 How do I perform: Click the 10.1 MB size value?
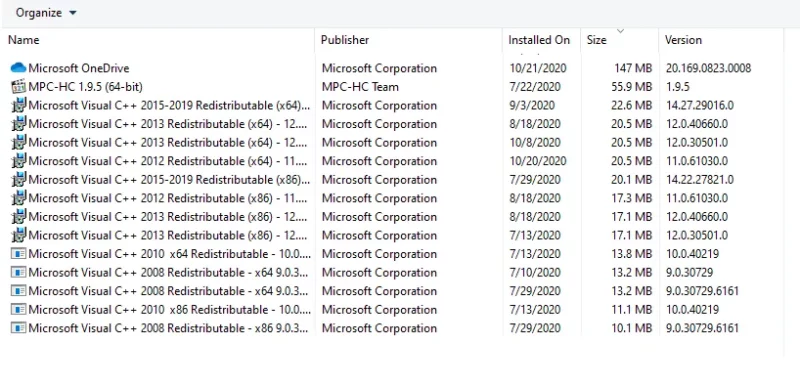[x=632, y=328]
